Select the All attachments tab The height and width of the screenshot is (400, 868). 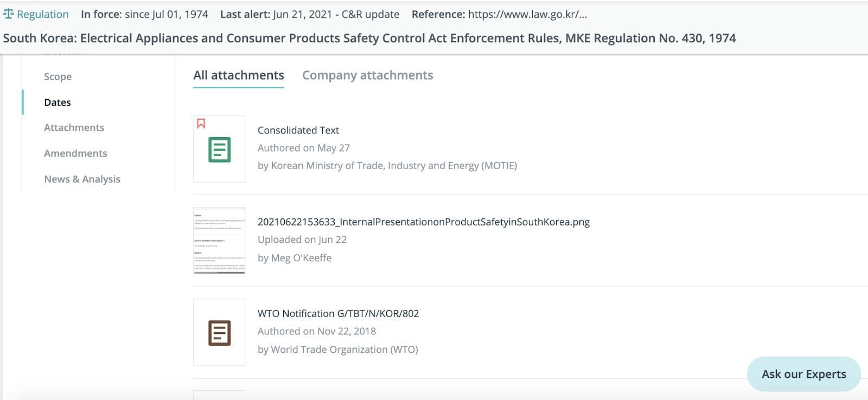coord(239,75)
